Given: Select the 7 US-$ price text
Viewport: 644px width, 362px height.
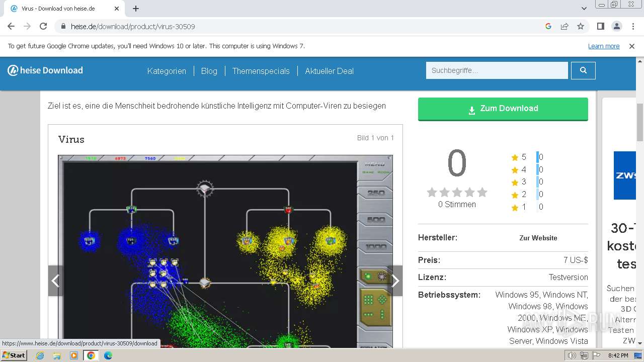Looking at the screenshot, I should coord(576,260).
